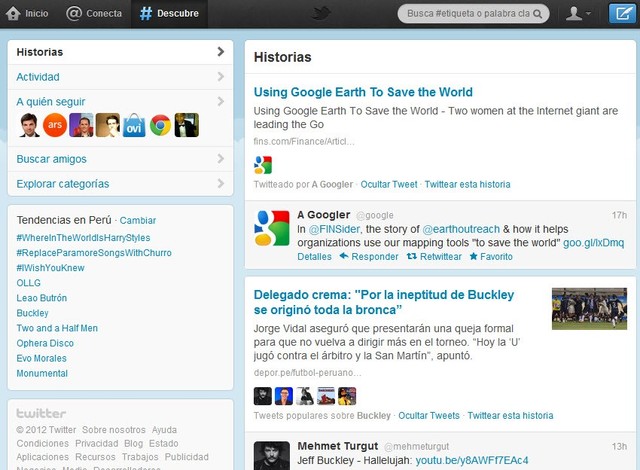
Task: Click the 17h timestamp on Googler tweet
Action: tap(619, 215)
